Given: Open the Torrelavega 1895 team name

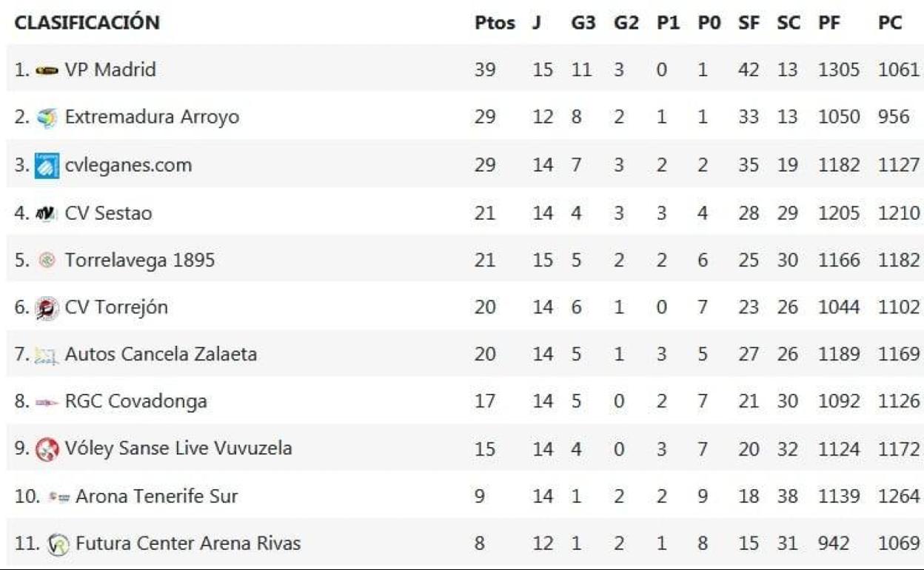Looking at the screenshot, I should 139,261.
